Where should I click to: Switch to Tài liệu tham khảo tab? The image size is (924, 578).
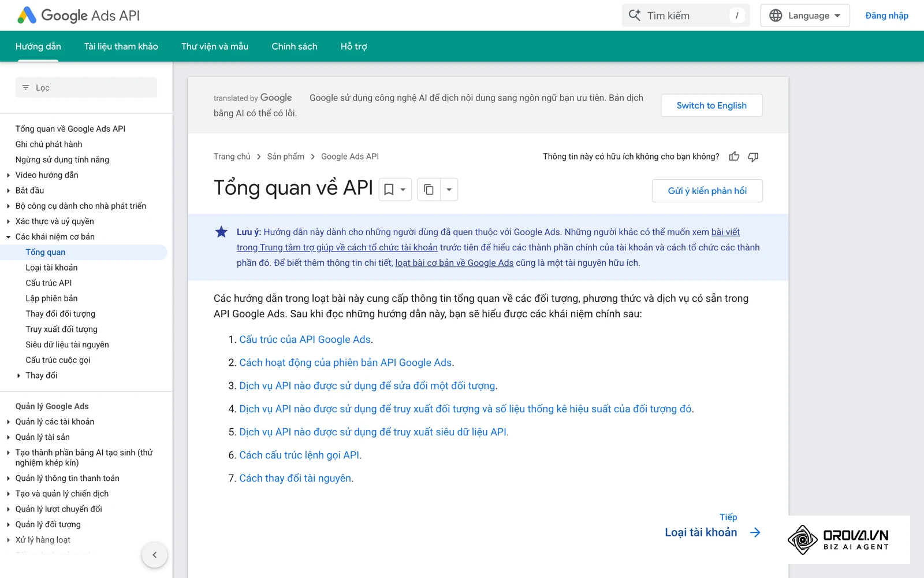121,46
